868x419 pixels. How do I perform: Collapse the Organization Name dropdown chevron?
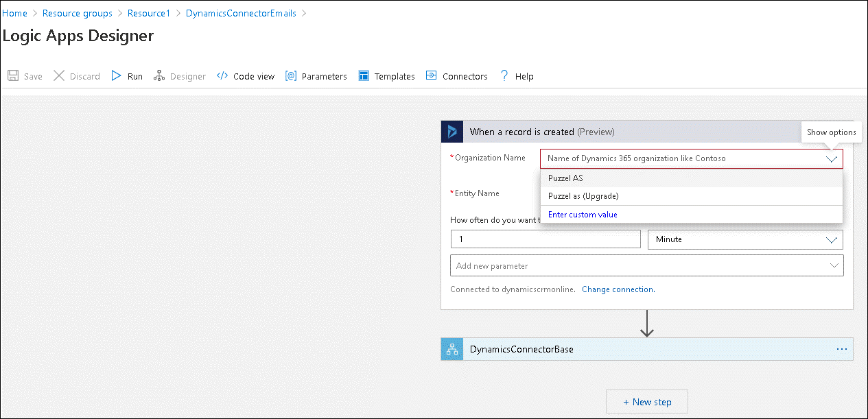(832, 158)
